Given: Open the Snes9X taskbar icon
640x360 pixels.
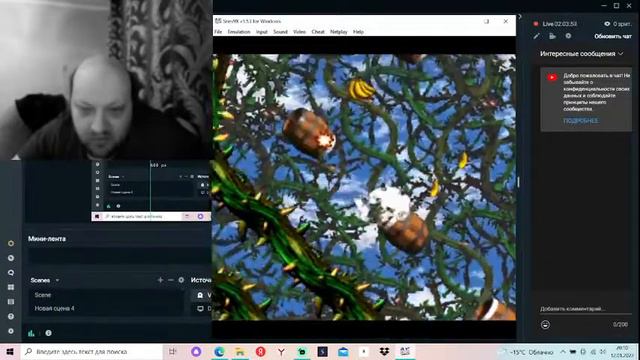Looking at the screenshot, I should point(405,351).
